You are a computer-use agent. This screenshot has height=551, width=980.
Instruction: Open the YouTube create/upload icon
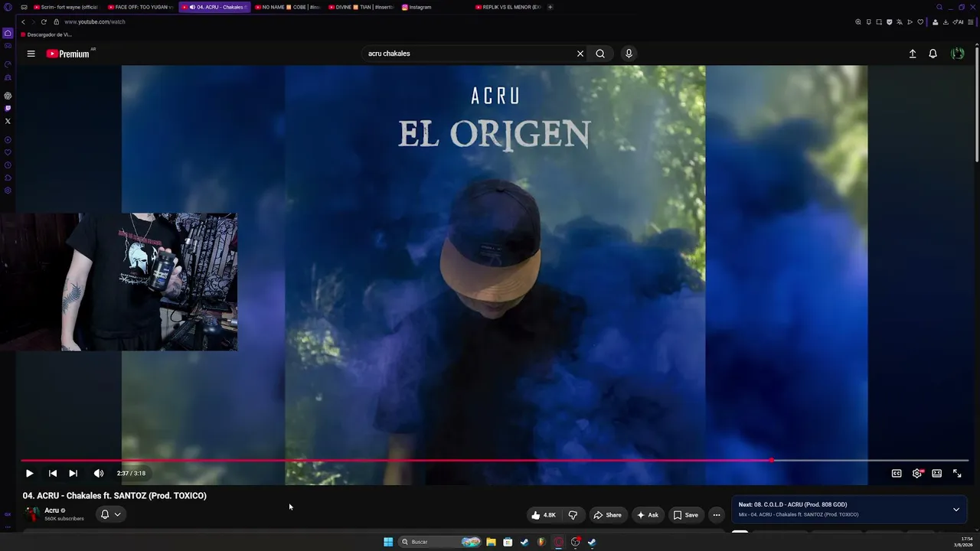click(913, 54)
